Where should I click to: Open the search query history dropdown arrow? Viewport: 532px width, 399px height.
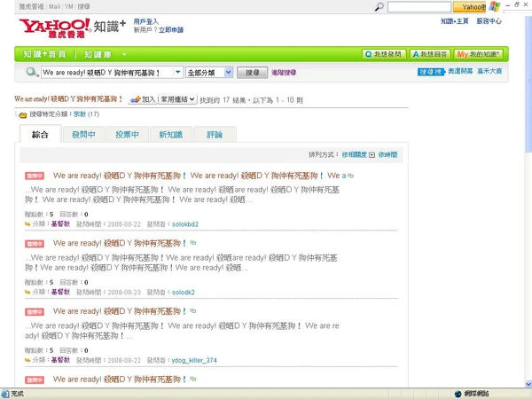[178, 72]
